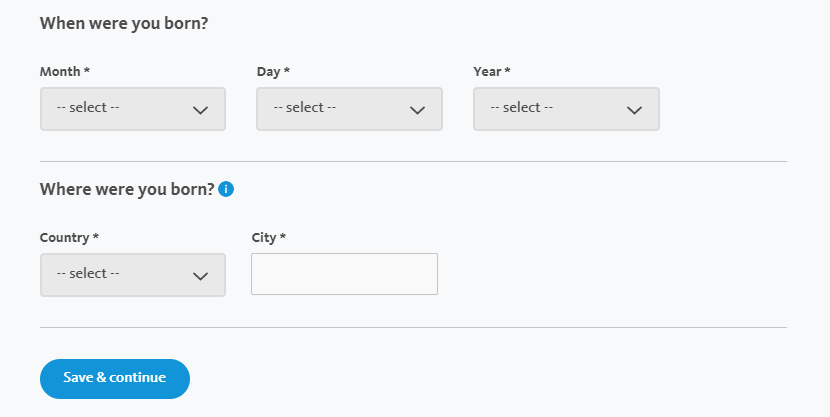830x417 pixels.
Task: Click the 'When were you born?' heading
Action: pos(124,23)
